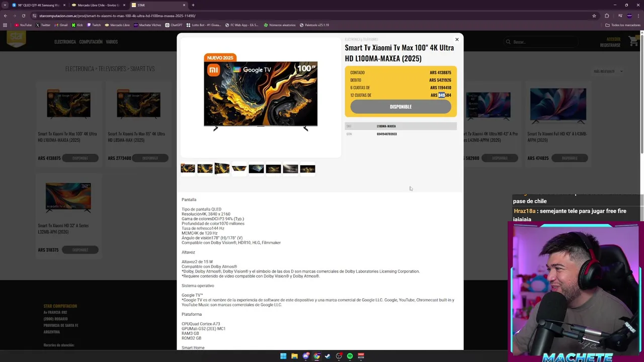Image resolution: width=644 pixels, height=362 pixels.
Task: Click the REGISTRARSE link
Action: [x=610, y=45]
